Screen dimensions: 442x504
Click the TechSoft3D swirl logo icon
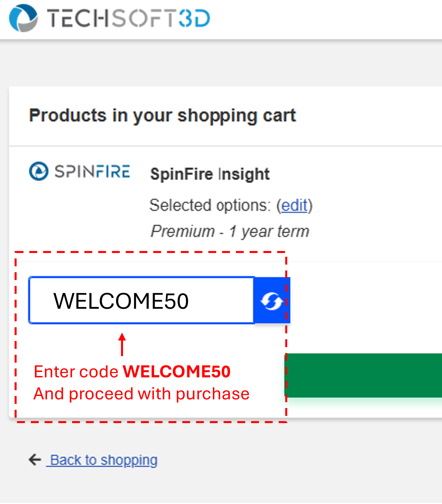pyautogui.click(x=23, y=18)
